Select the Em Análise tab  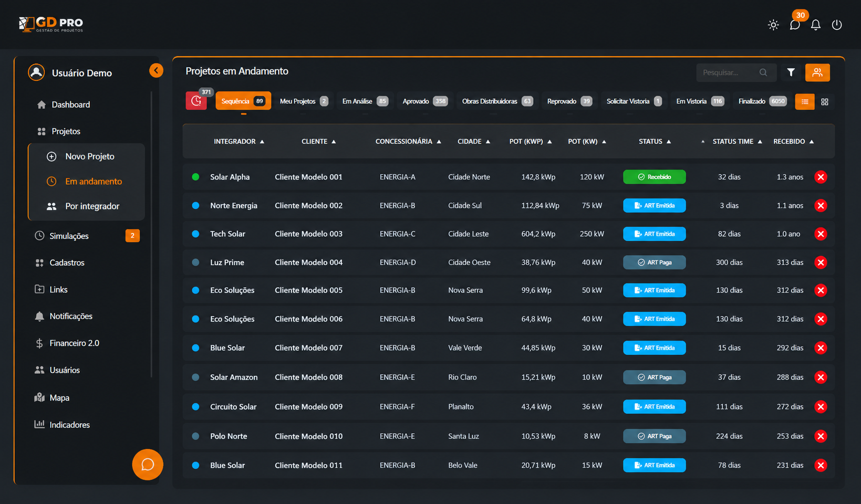[365, 101]
